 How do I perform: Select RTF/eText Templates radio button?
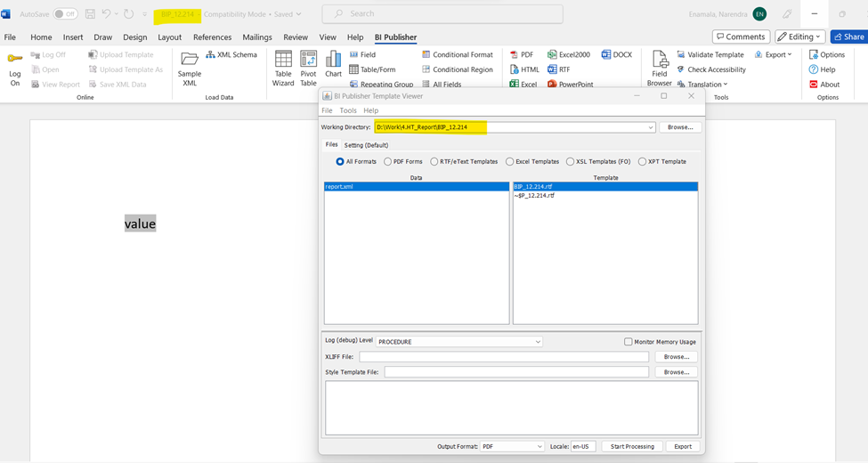pyautogui.click(x=434, y=162)
